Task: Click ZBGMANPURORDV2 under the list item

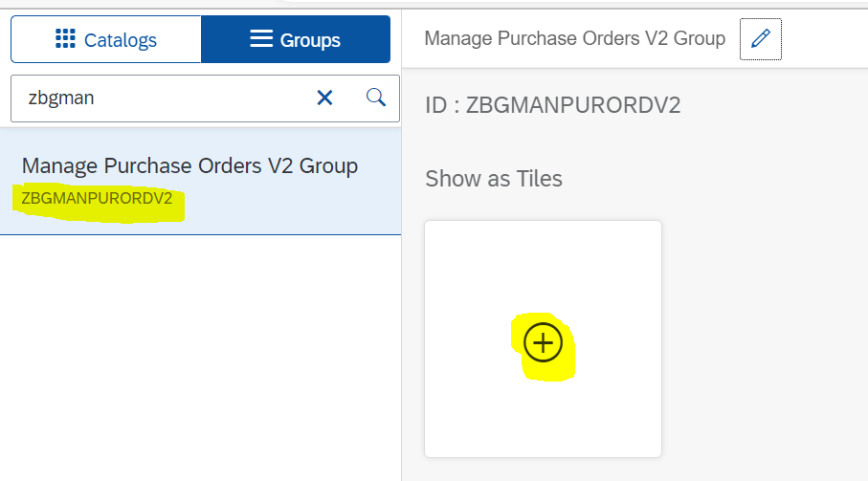Action: 97,198
